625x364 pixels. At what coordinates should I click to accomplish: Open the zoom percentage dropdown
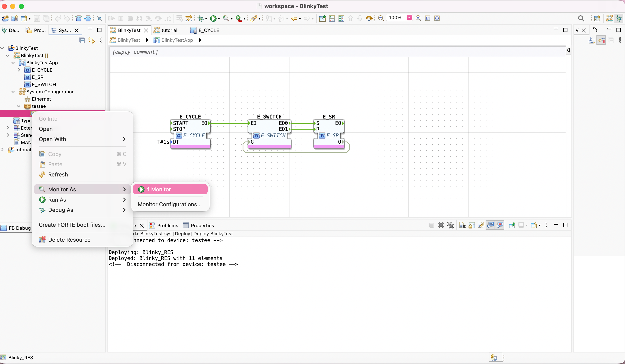point(409,18)
